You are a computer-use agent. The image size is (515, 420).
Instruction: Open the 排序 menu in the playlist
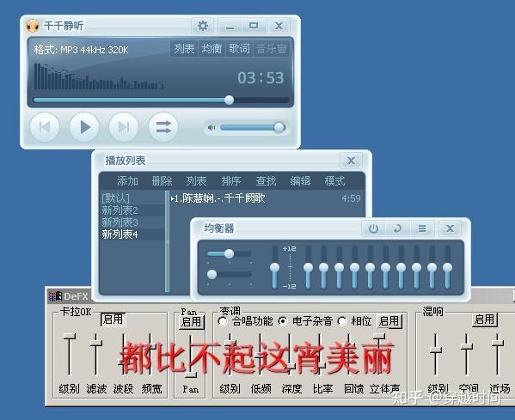point(231,180)
